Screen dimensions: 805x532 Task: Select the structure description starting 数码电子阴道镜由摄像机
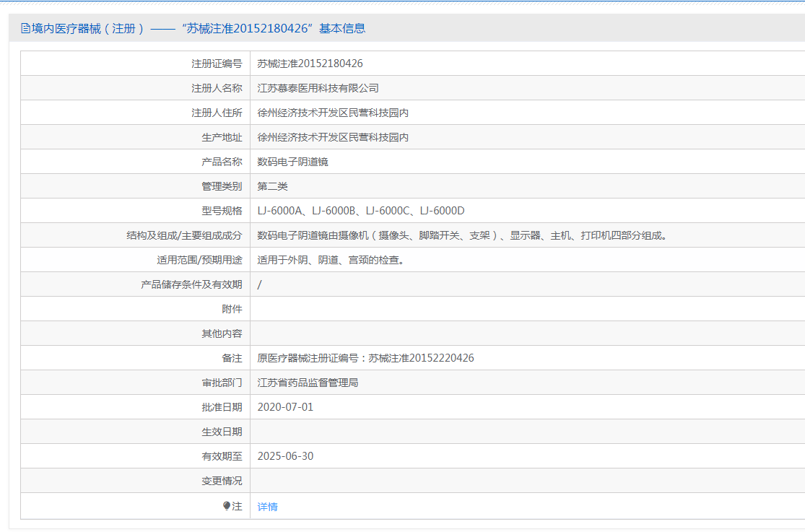(x=462, y=236)
